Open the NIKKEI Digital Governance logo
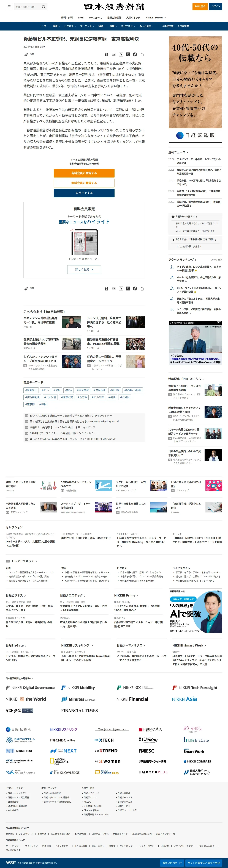Image resolution: width=228 pixels, height=868 pixels. 30,688
